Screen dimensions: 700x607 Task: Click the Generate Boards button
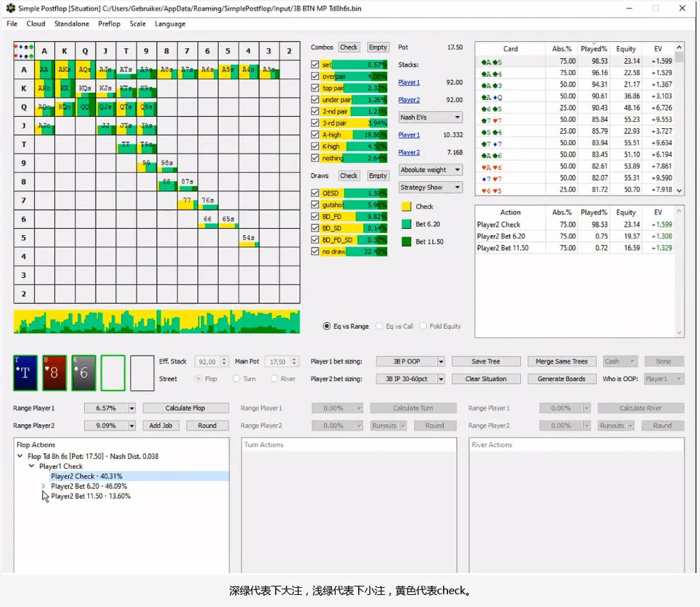(x=561, y=378)
